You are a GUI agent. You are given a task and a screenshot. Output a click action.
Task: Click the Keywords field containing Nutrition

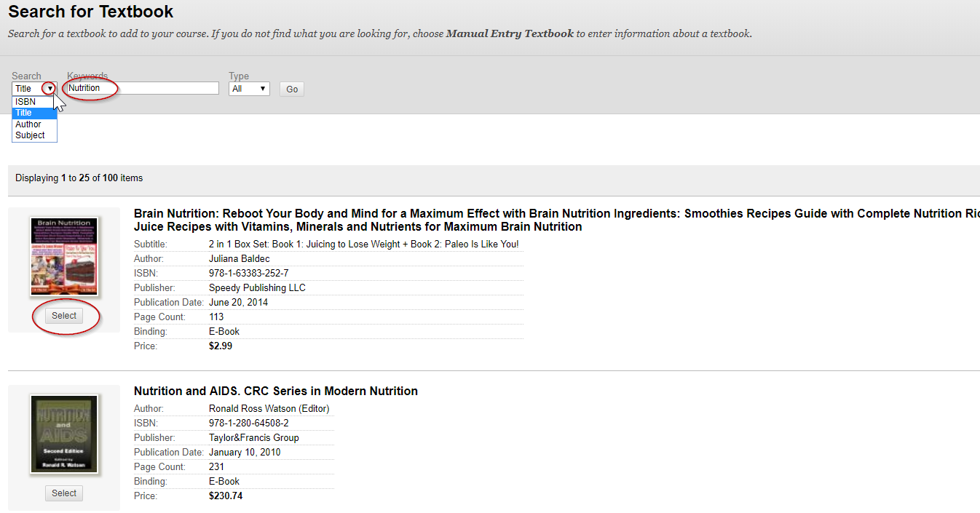142,88
